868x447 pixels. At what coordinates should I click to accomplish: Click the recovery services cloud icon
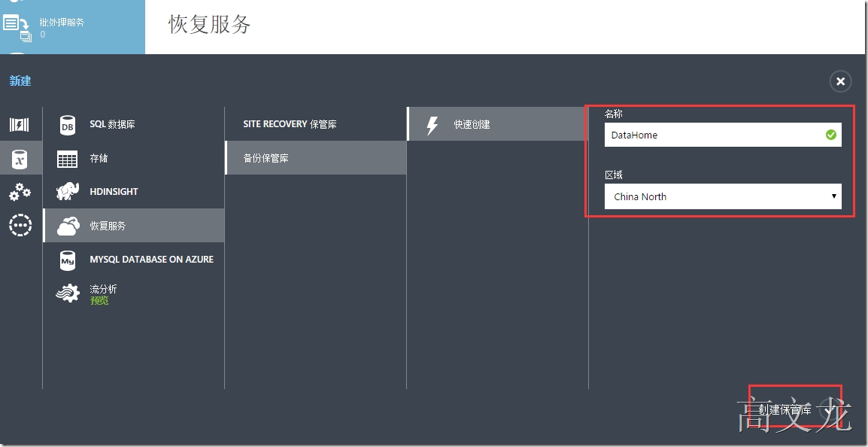click(68, 226)
